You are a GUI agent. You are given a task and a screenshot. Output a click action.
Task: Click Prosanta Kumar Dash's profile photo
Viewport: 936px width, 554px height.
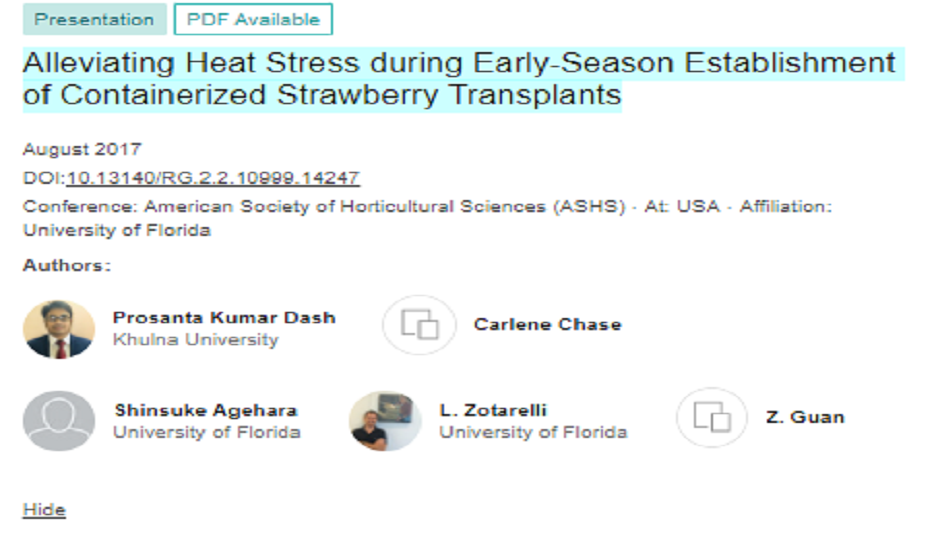tap(59, 329)
